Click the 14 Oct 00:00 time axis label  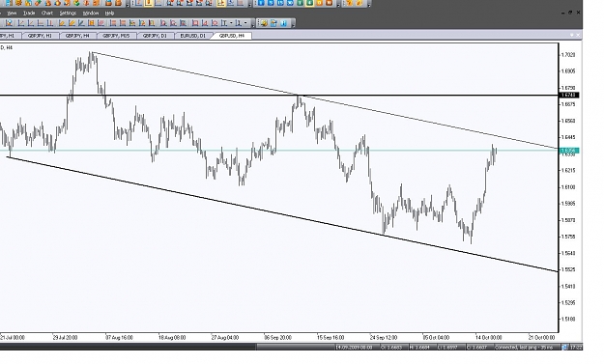pyautogui.click(x=489, y=338)
